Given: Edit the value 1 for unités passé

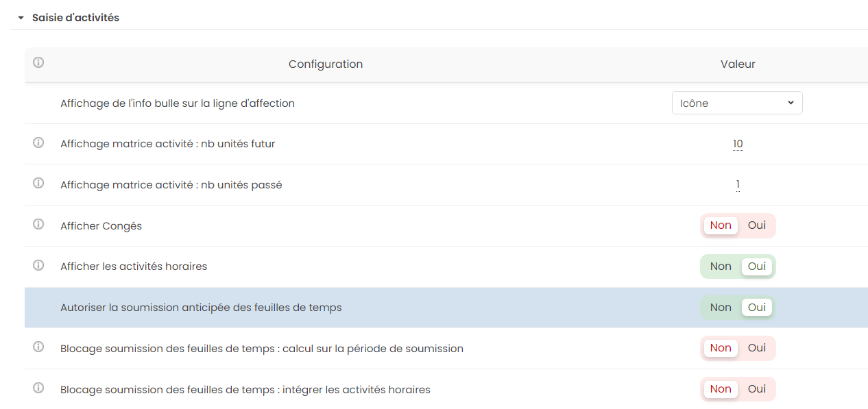Looking at the screenshot, I should (738, 184).
